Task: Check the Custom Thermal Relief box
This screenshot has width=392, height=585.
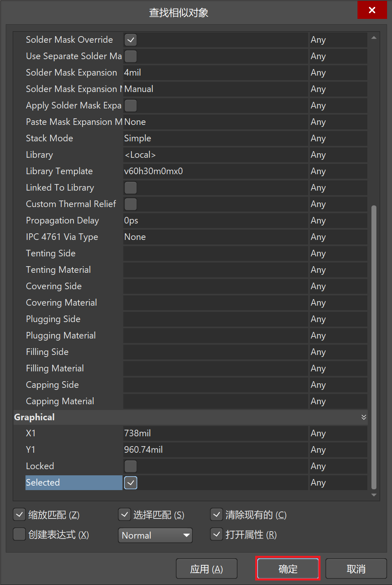Action: click(x=131, y=204)
